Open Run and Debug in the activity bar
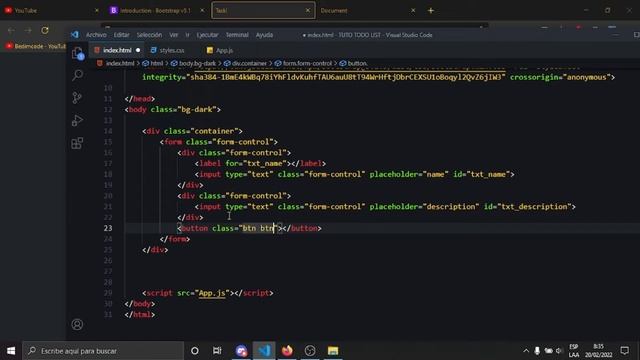The height and width of the screenshot is (360, 640). (x=77, y=120)
